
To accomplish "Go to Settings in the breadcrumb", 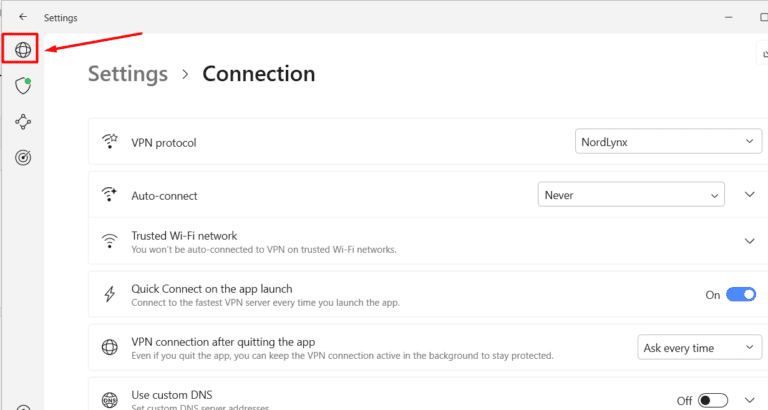I will (x=128, y=74).
